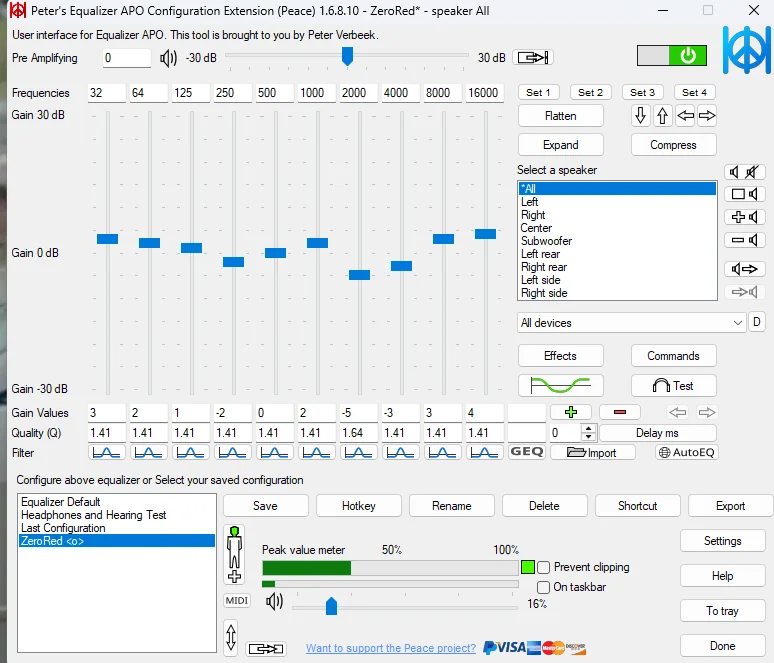Screen dimensions: 774x663
Task: Open AutoEQ
Action: [687, 452]
